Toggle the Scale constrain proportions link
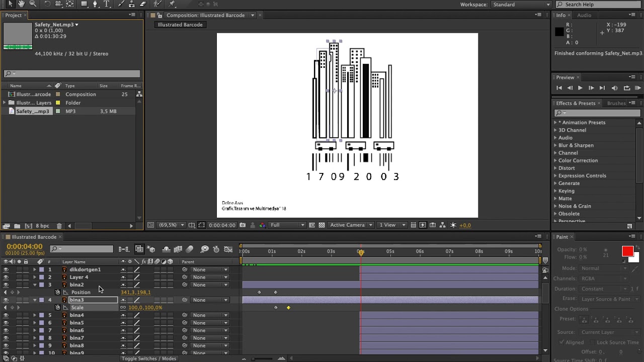644x362 pixels. coord(123,307)
